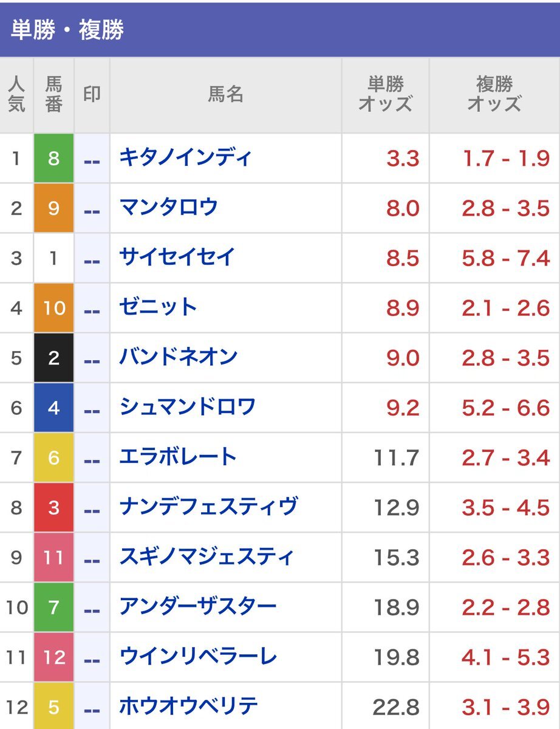This screenshot has width=560, height=729.
Task: Sort by the 人気 column header
Action: click(x=16, y=95)
